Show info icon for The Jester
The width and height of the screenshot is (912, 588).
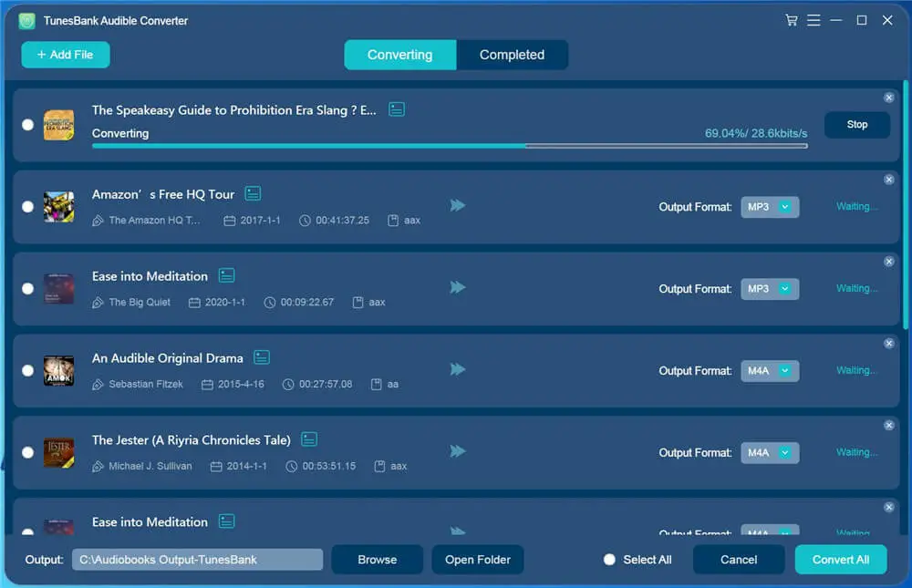point(309,439)
